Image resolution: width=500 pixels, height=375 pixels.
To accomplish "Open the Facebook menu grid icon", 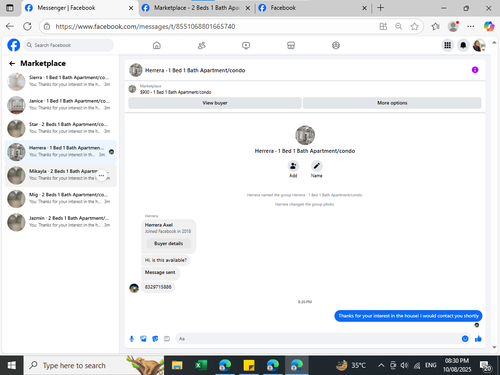I will click(x=447, y=45).
